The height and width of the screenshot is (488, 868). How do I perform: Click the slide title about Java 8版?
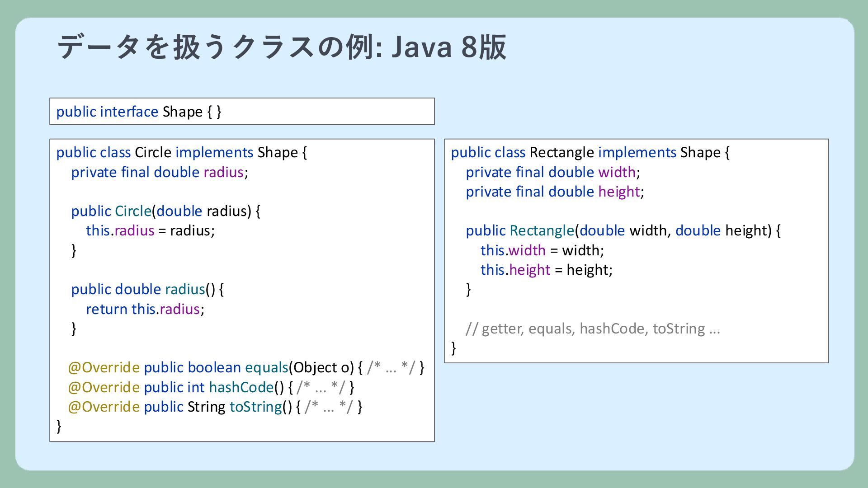click(281, 47)
